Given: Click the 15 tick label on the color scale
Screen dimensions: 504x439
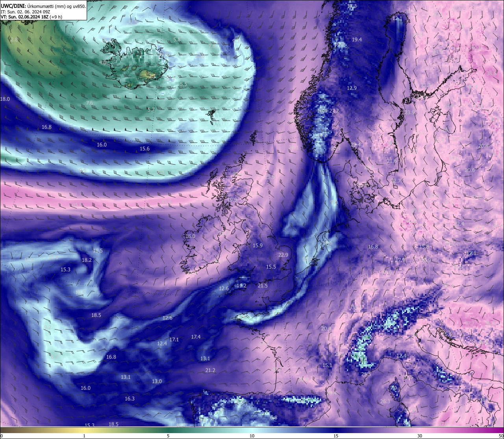Looking at the screenshot, I should point(336,436).
